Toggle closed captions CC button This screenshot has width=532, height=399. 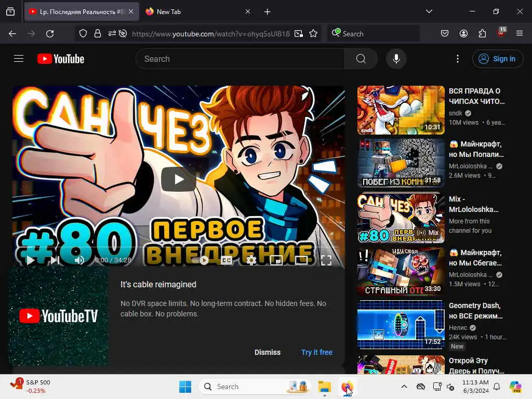(x=227, y=260)
